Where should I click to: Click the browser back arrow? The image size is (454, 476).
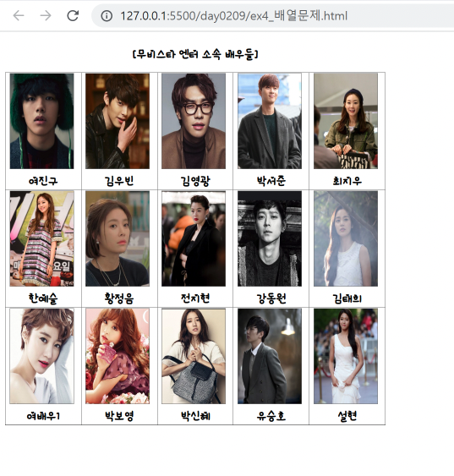(19, 15)
